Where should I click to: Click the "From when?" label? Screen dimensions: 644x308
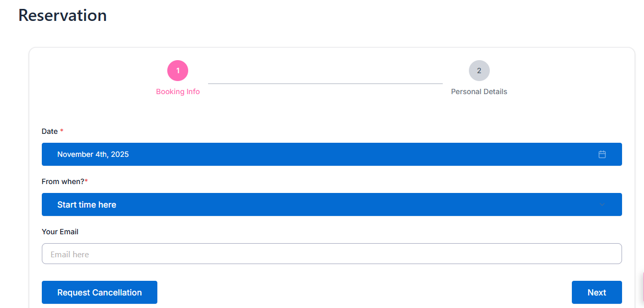[x=63, y=181]
